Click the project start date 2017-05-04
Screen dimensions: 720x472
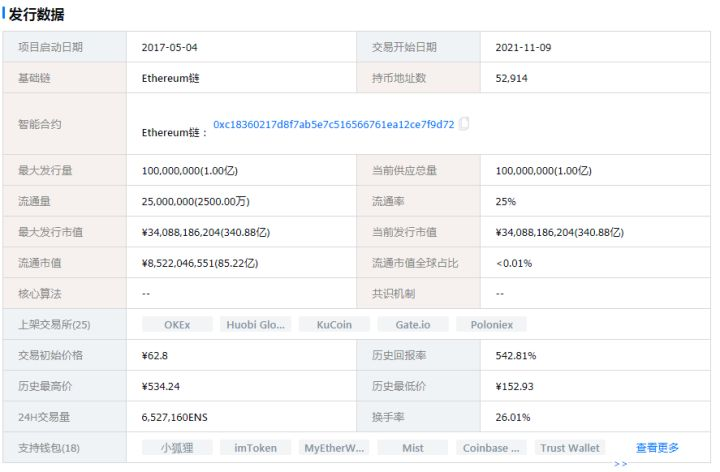169,47
